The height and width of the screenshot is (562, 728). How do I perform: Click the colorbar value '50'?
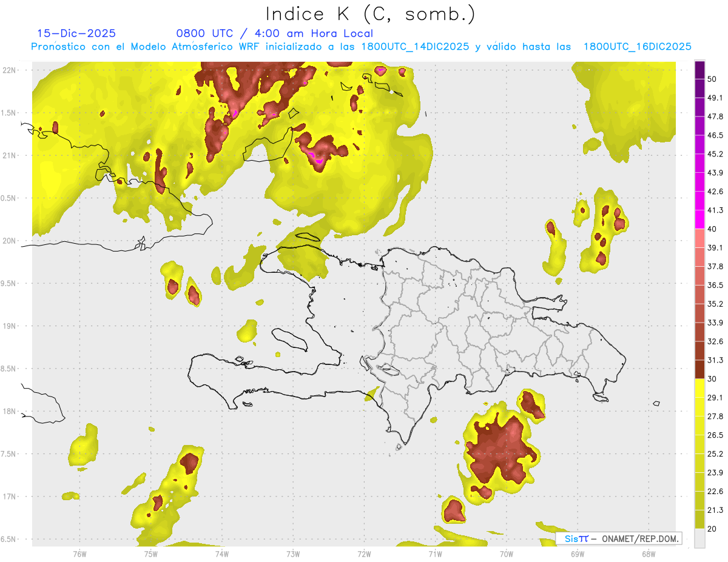[x=713, y=79]
